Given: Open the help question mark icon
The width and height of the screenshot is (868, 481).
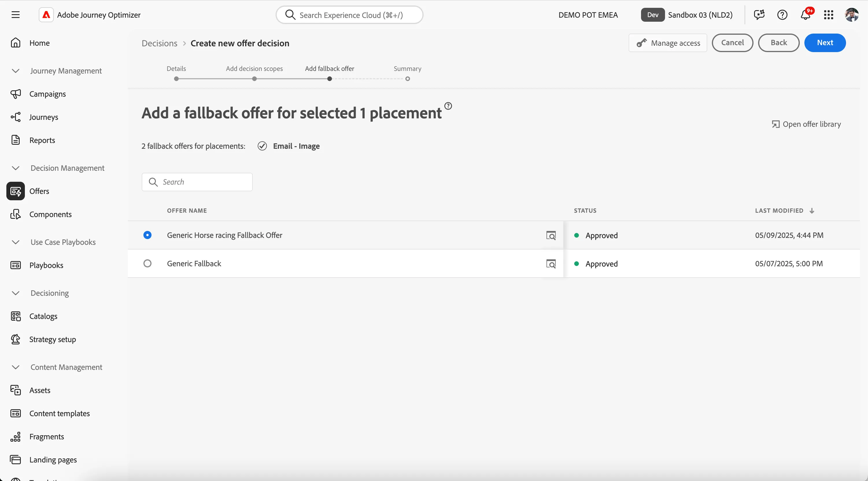Looking at the screenshot, I should pos(782,15).
